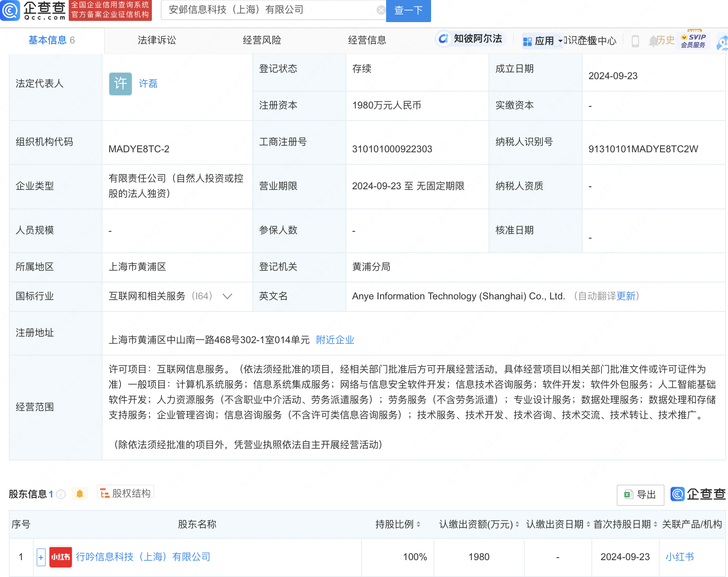Open SVIP 会员服务
The image size is (728, 577).
coord(693,41)
